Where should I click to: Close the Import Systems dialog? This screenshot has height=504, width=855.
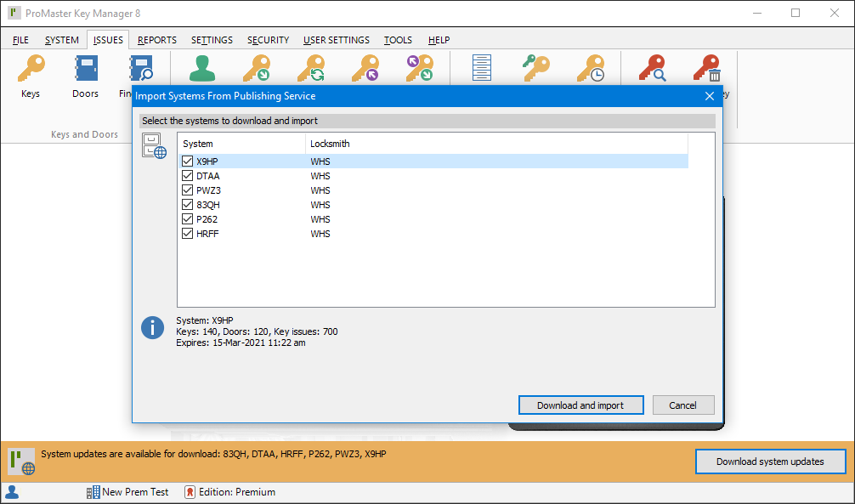click(x=710, y=96)
